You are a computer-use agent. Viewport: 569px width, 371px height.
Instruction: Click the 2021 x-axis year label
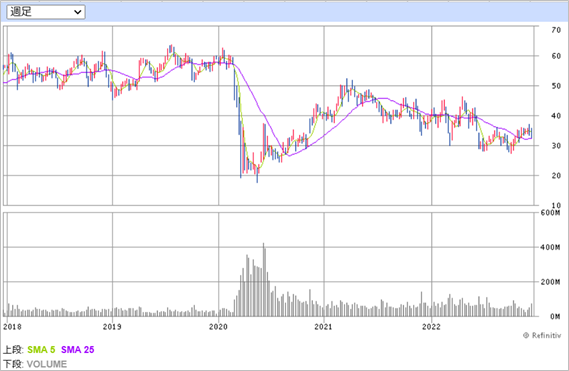click(x=323, y=327)
